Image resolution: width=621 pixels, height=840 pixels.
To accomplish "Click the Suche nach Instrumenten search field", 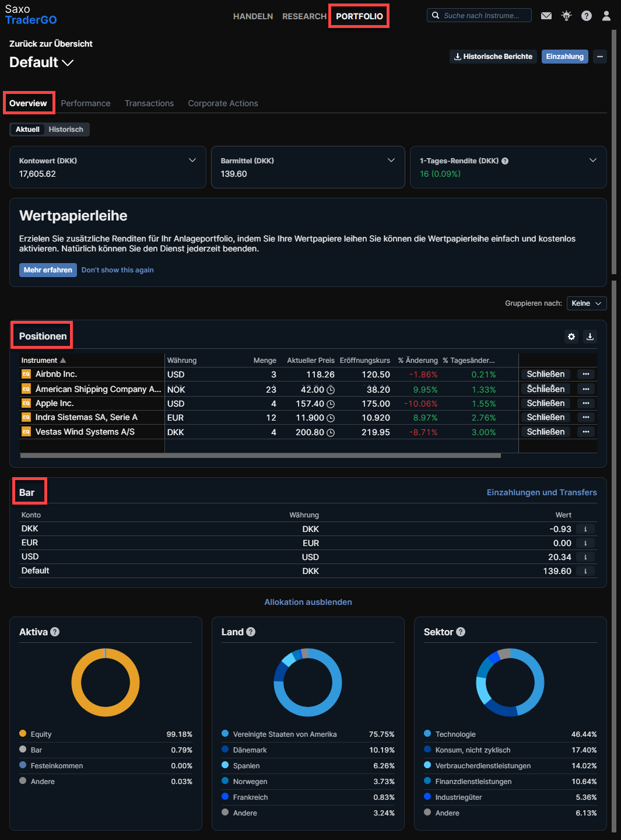I will tap(479, 15).
